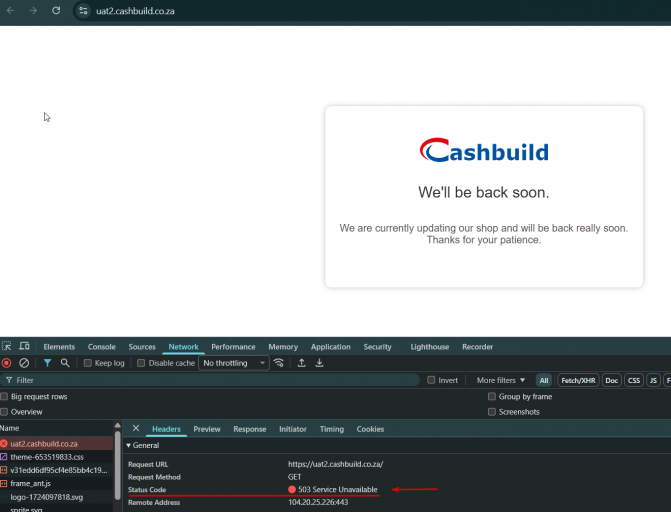Screen dimensions: 671x512
Task: Select the All filter type
Action: tap(544, 380)
